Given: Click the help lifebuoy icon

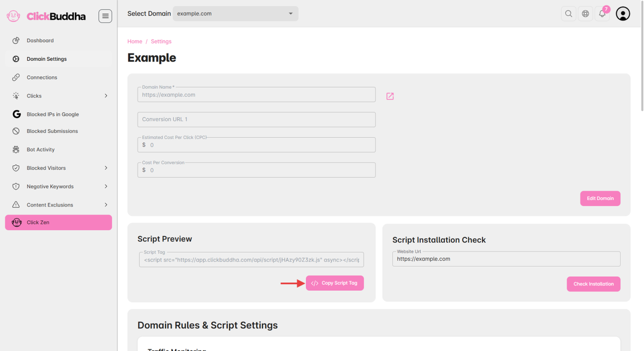Looking at the screenshot, I should (x=586, y=14).
